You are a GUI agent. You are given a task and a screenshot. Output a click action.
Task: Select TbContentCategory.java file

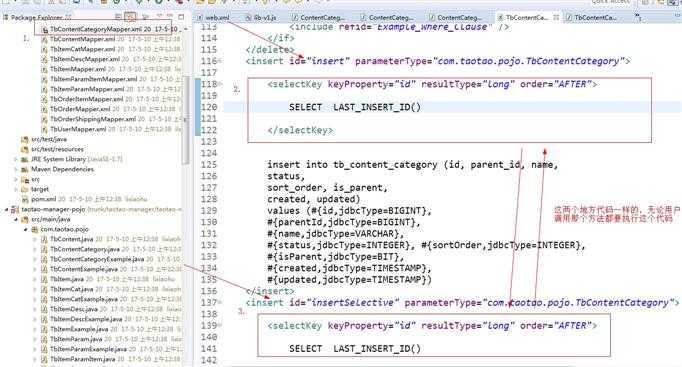tap(85, 249)
